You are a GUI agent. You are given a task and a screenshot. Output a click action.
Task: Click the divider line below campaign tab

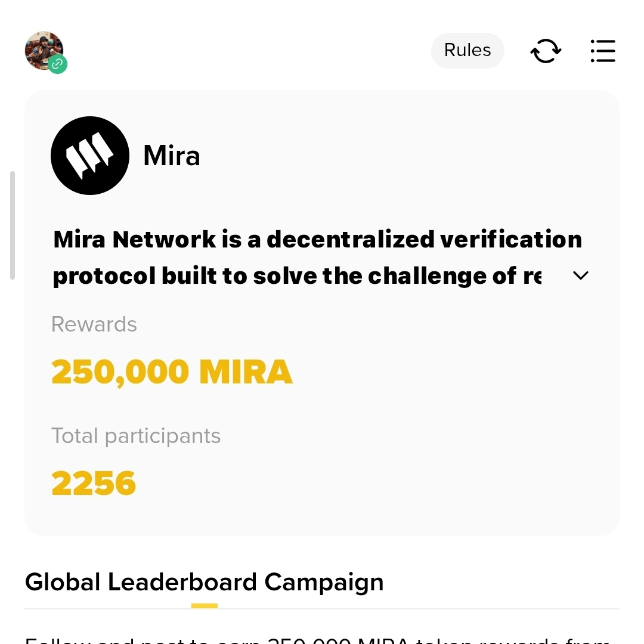[417, 609]
